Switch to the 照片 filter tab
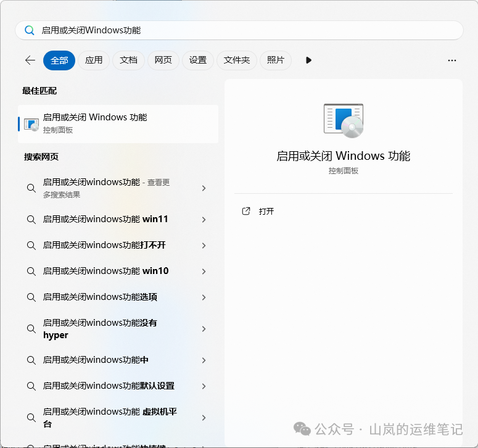The height and width of the screenshot is (448, 478). pyautogui.click(x=276, y=60)
